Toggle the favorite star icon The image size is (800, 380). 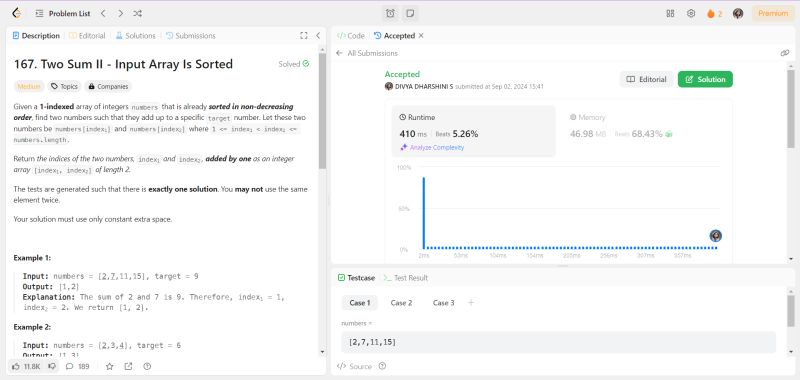click(110, 366)
